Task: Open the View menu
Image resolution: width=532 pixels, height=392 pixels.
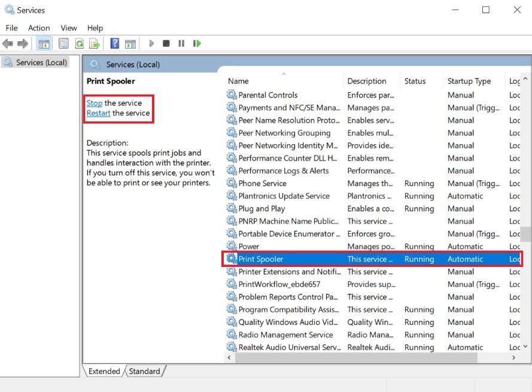Action: [69, 28]
